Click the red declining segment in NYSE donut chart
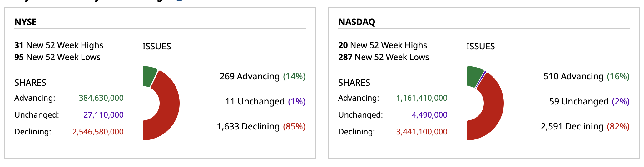 169,106
